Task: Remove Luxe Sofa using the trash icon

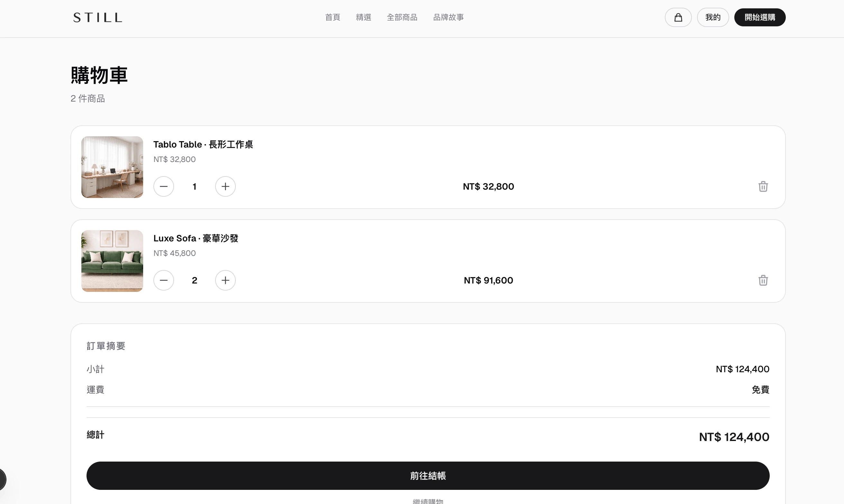Action: point(763,280)
